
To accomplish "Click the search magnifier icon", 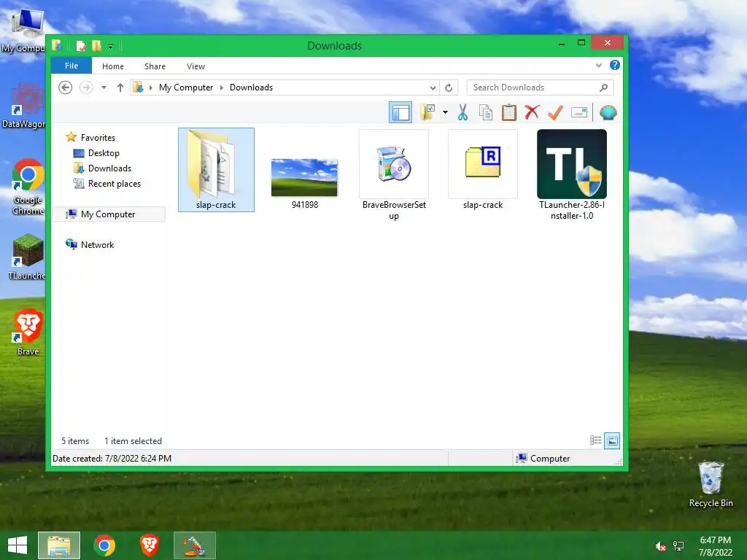I will click(603, 87).
